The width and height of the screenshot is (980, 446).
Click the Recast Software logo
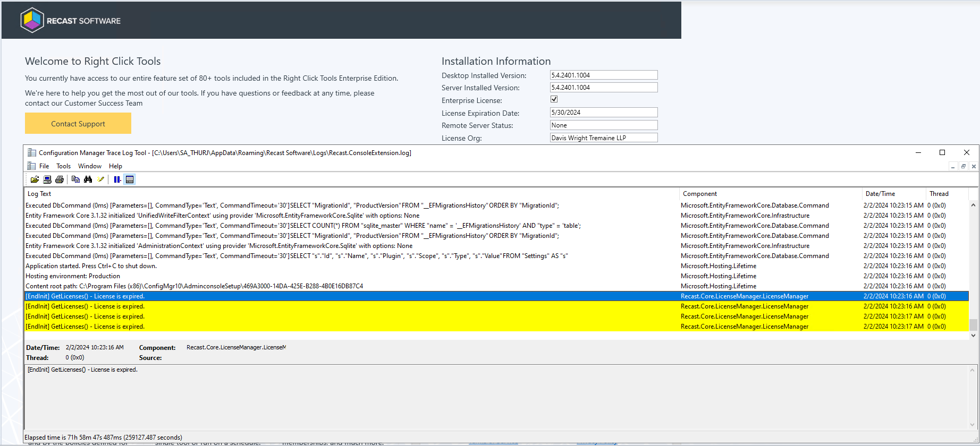click(71, 21)
